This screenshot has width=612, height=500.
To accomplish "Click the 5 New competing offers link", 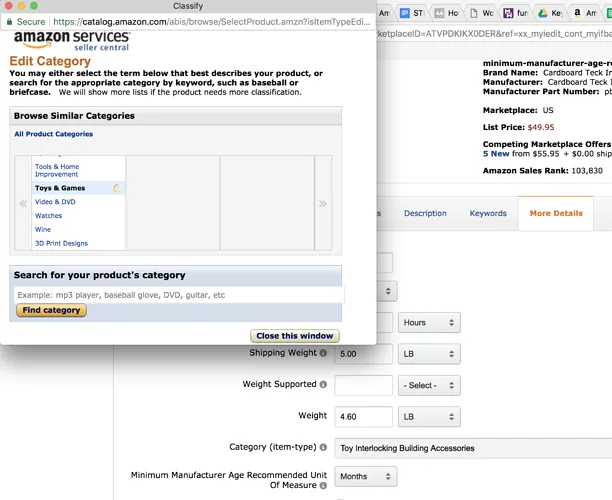I will (x=496, y=154).
